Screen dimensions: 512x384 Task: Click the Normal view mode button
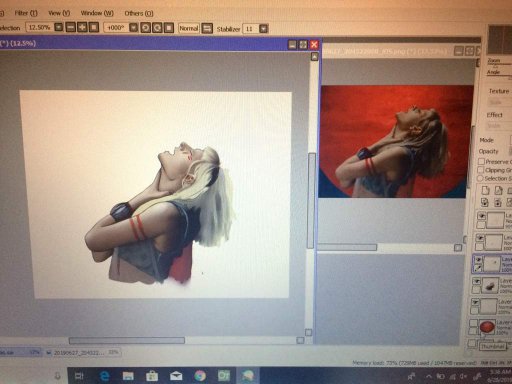point(189,28)
